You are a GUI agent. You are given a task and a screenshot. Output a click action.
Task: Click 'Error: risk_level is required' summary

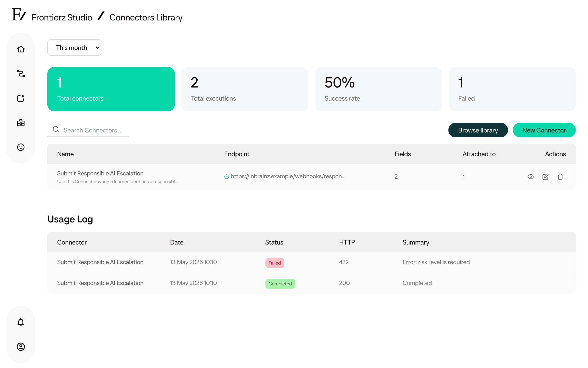click(436, 262)
